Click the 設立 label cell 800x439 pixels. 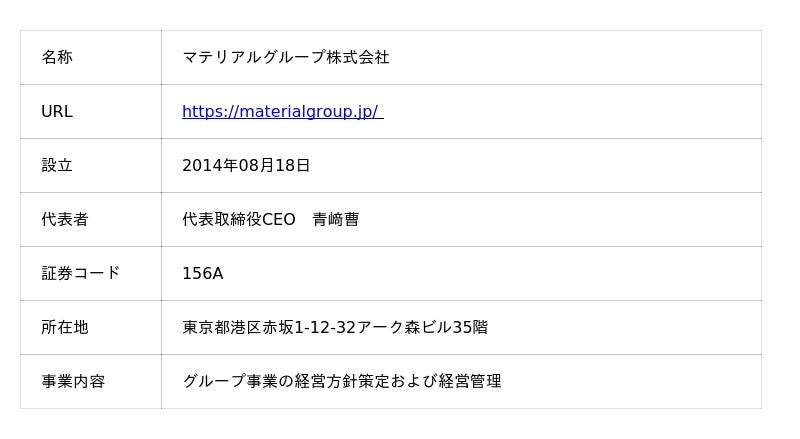click(57, 166)
